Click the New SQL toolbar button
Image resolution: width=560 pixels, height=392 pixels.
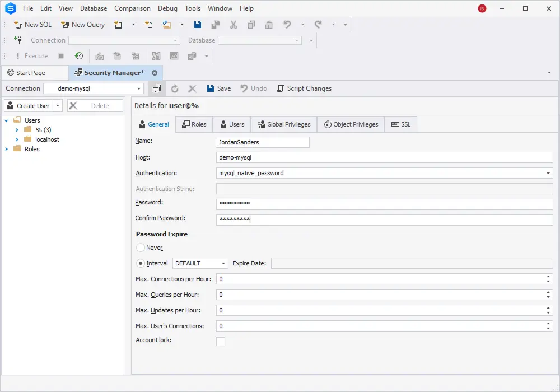[32, 25]
